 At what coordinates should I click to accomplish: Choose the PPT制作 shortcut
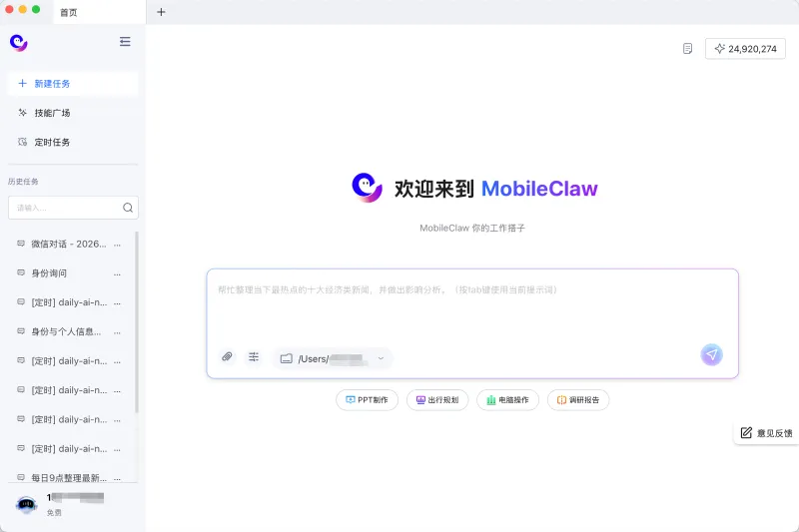coord(367,399)
